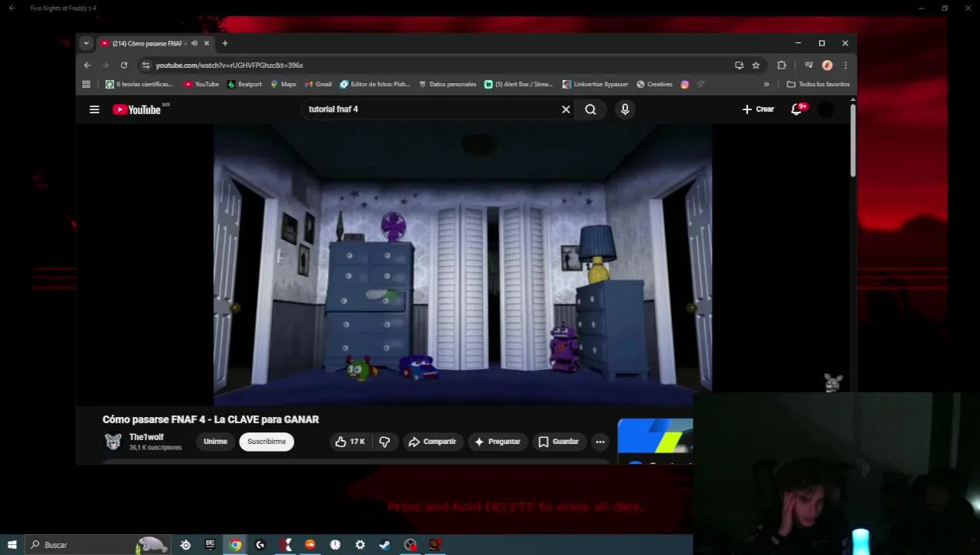
Task: Like the video with 17 K thumbs-up
Action: click(350, 442)
